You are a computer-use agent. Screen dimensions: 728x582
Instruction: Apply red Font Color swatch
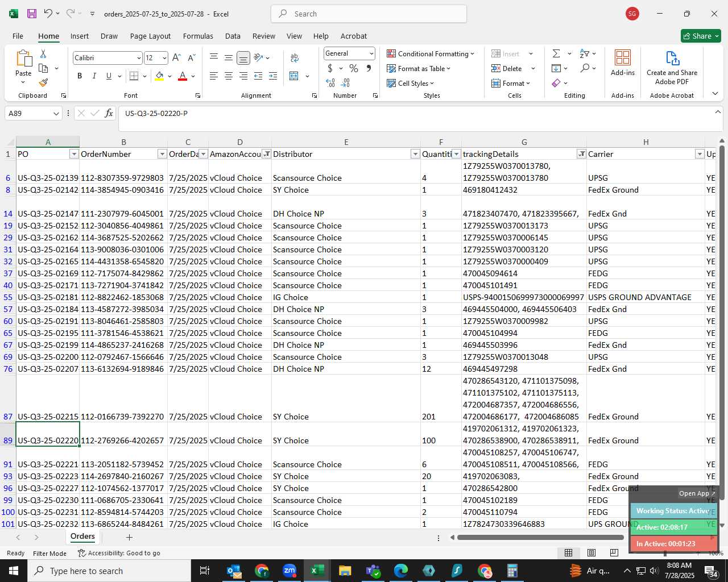tap(183, 76)
